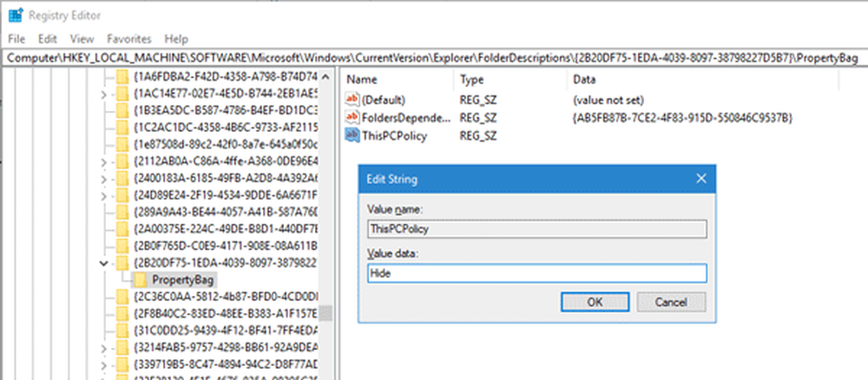The image size is (868, 380).
Task: Open the Favorites menu
Action: (128, 39)
